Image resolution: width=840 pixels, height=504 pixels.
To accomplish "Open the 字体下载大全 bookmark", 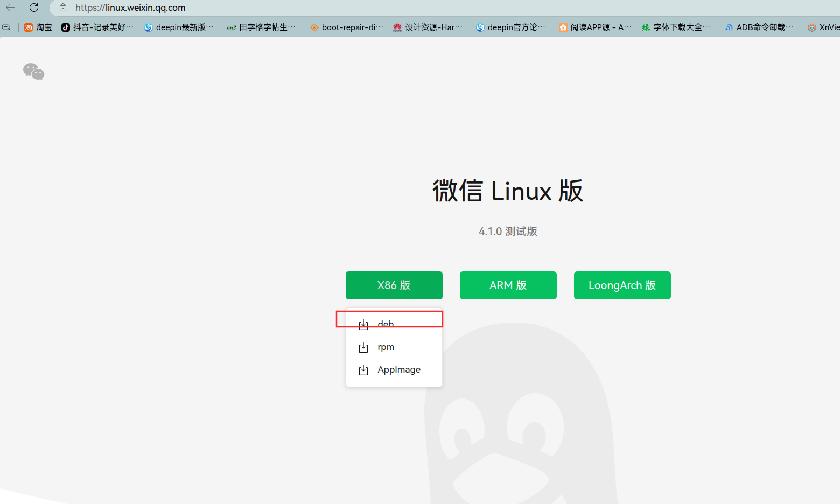I will [x=676, y=27].
